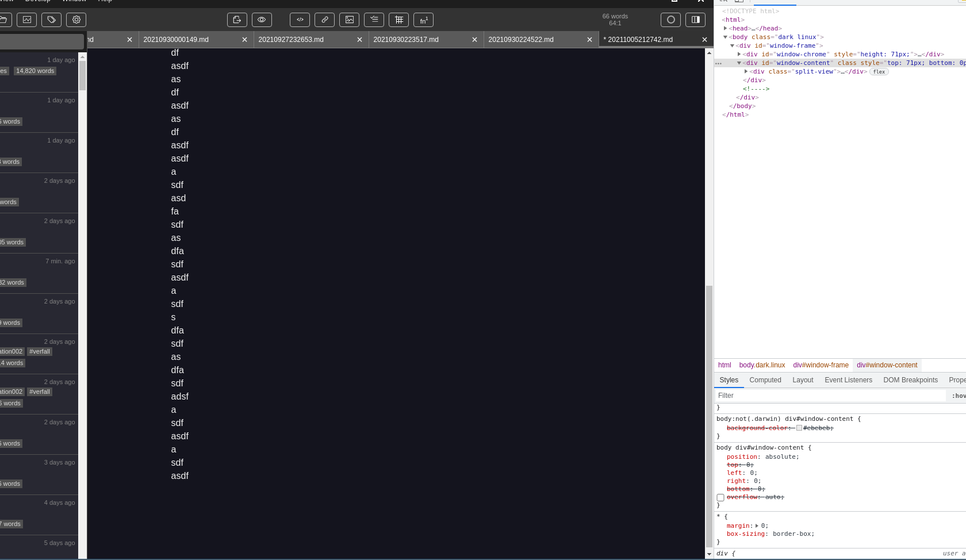The height and width of the screenshot is (560, 966).
Task: Expand the head element node
Action: 726,28
